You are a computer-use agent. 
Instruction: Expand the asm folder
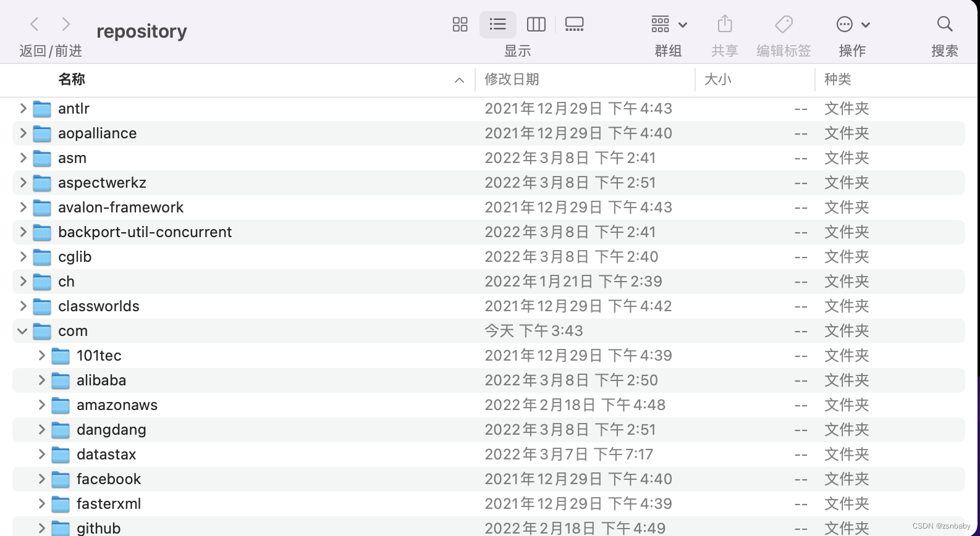click(23, 158)
